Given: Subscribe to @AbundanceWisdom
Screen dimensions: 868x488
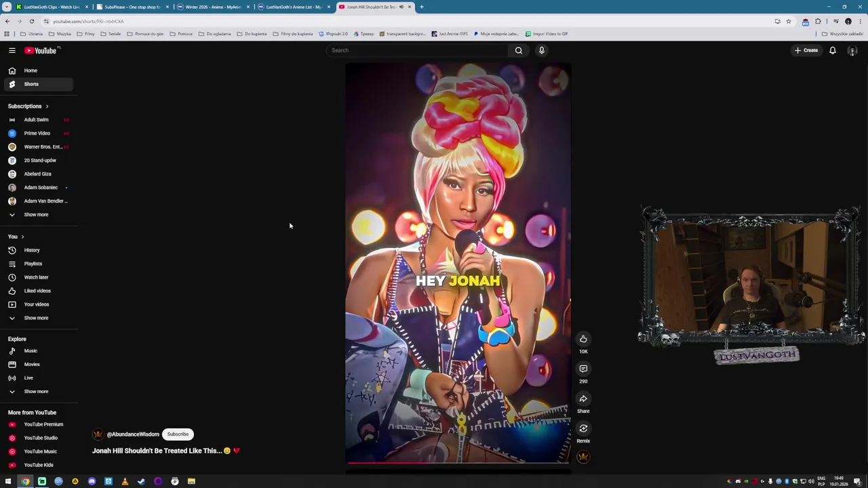Looking at the screenshot, I should click(178, 434).
